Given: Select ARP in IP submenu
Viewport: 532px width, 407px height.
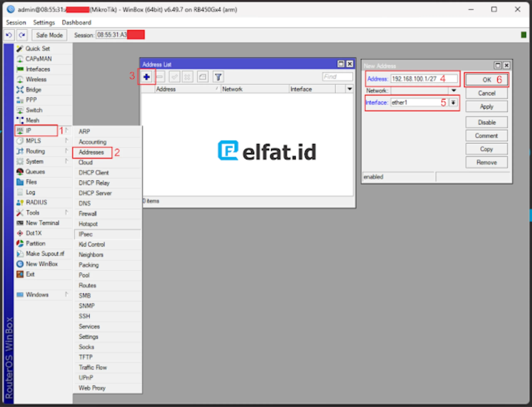Looking at the screenshot, I should click(x=107, y=132).
